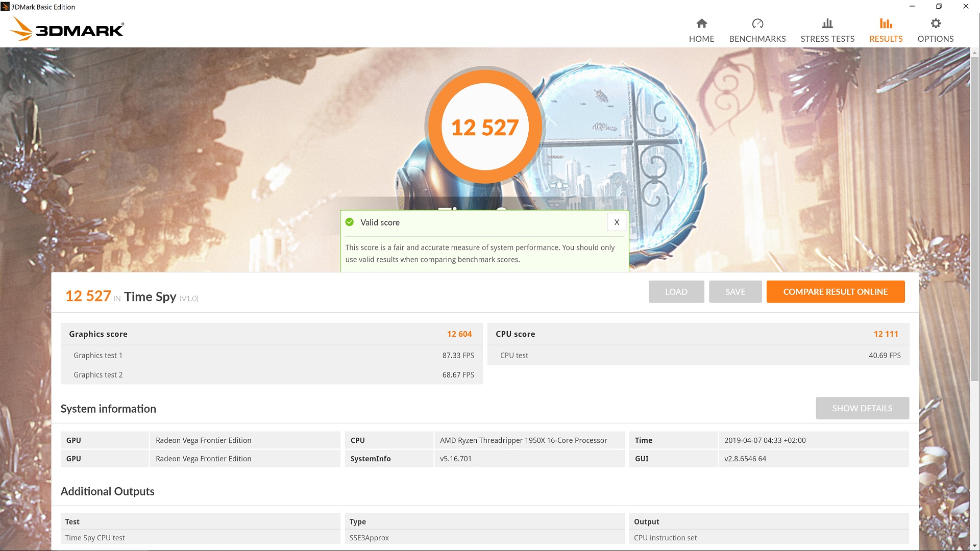
Task: Restore down the 3DMark window
Action: tap(939, 7)
